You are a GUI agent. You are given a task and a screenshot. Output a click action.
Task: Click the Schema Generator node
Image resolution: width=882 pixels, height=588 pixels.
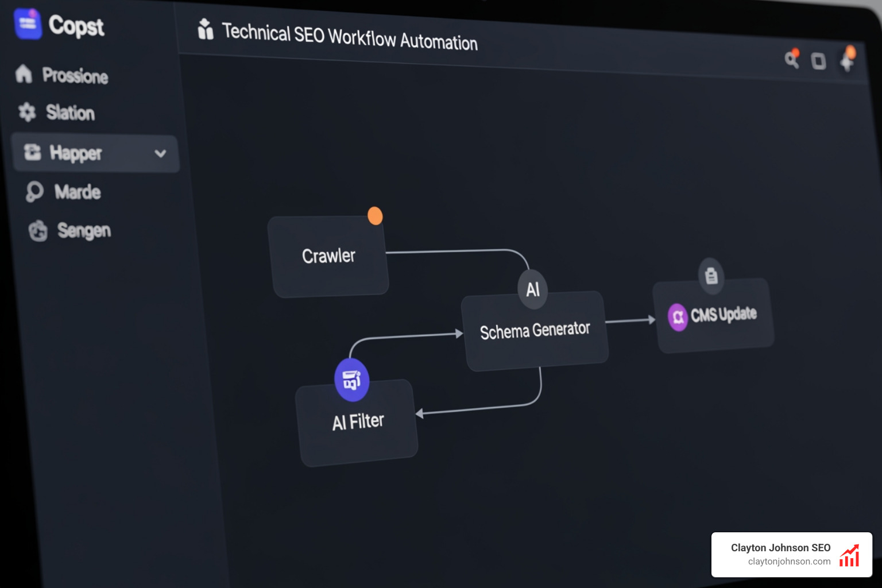(x=535, y=330)
